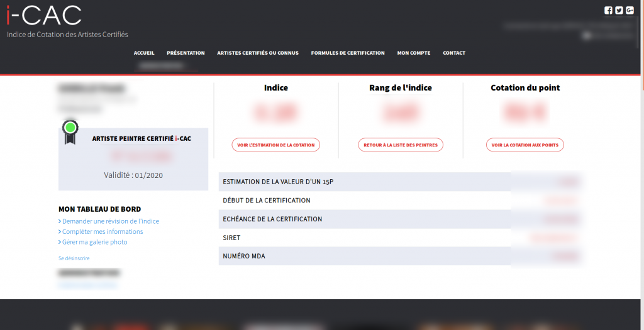The height and width of the screenshot is (330, 644).
Task: Open the Contact page
Action: [x=454, y=53]
